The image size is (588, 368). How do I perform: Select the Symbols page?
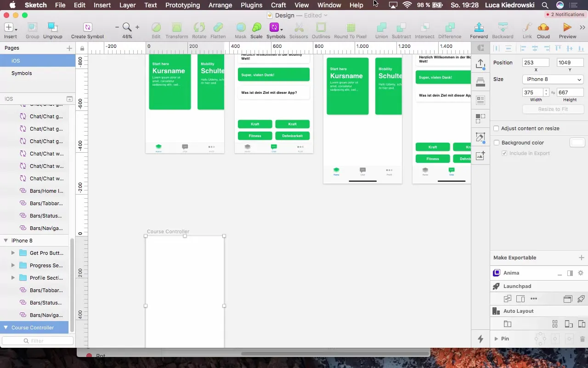[37, 73]
